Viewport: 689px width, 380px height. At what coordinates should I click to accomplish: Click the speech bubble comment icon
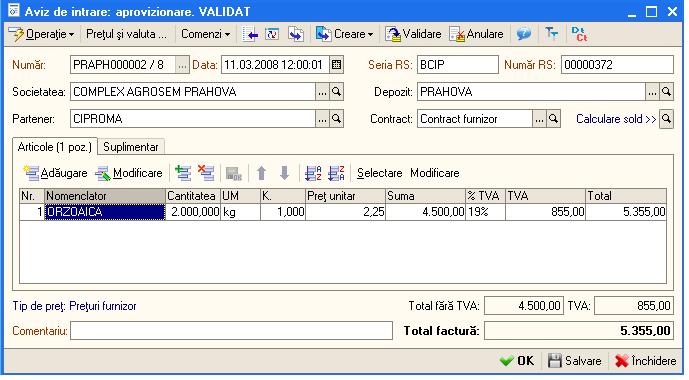point(523,34)
